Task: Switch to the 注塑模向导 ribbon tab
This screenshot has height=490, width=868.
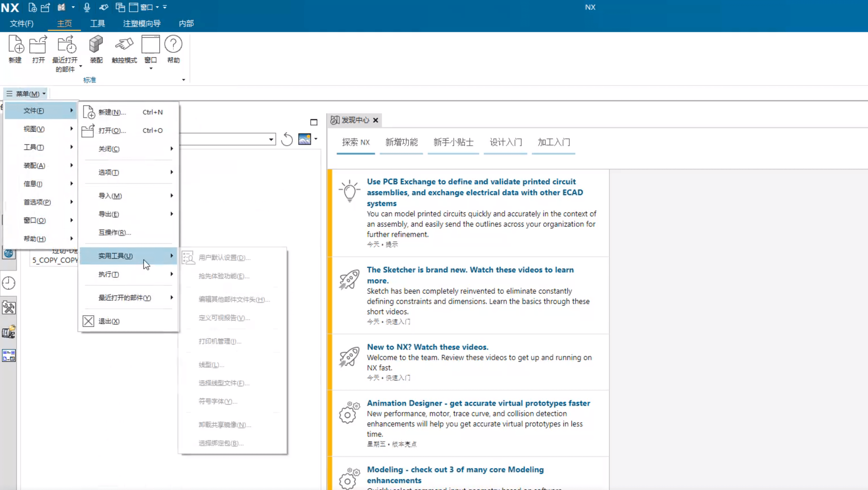Action: click(x=142, y=23)
